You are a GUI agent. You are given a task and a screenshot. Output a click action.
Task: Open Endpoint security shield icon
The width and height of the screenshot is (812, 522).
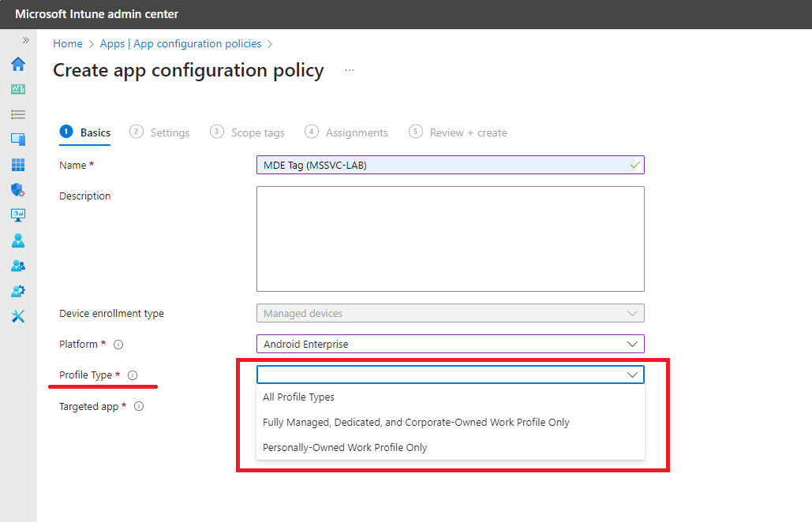18,190
